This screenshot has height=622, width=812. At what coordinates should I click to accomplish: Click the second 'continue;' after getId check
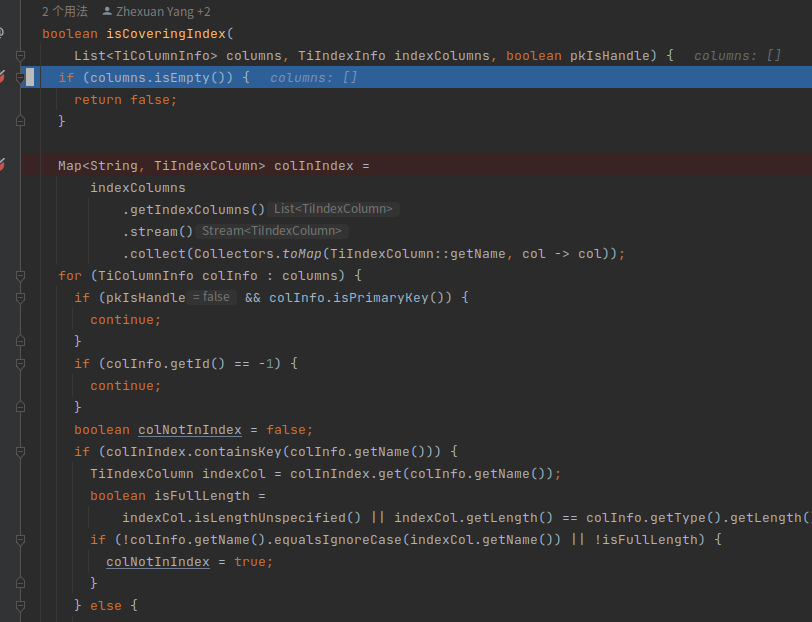[x=126, y=386]
